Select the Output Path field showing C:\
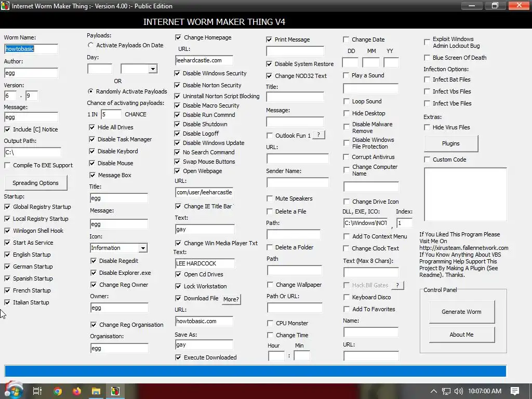The width and height of the screenshot is (532, 399). coord(33,152)
